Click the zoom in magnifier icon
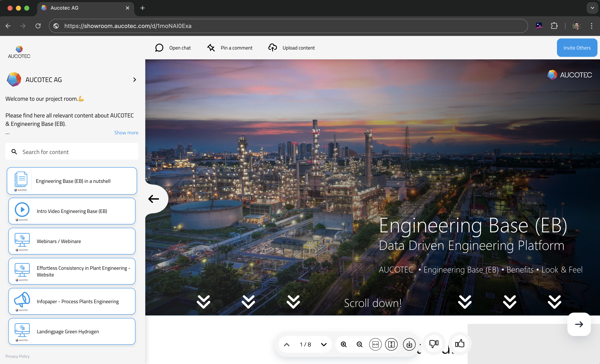The height and width of the screenshot is (364, 600). coord(343,344)
